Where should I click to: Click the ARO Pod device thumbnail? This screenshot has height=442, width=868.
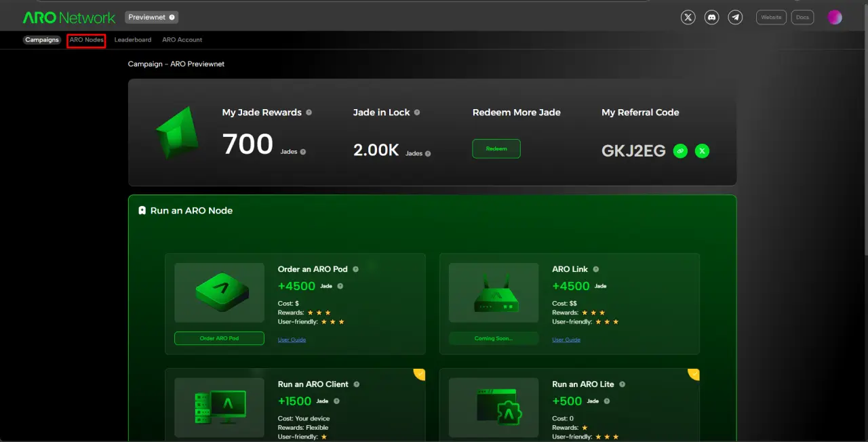(x=219, y=293)
